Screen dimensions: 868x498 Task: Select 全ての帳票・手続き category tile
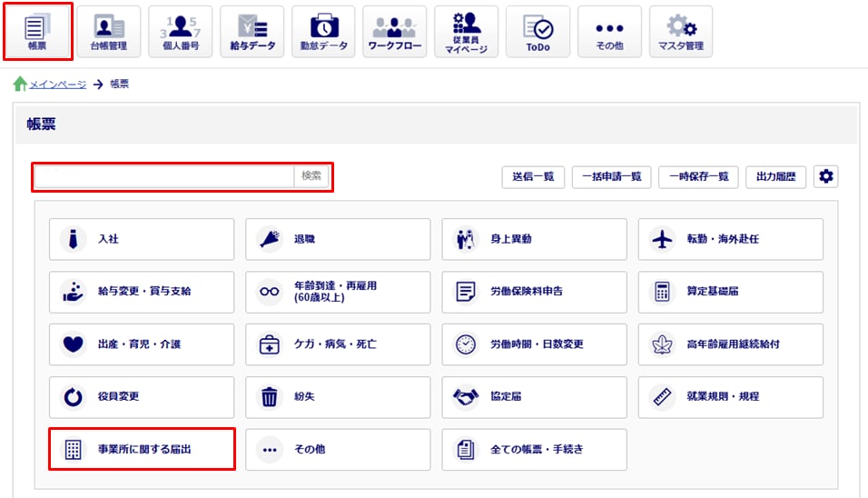(x=534, y=449)
